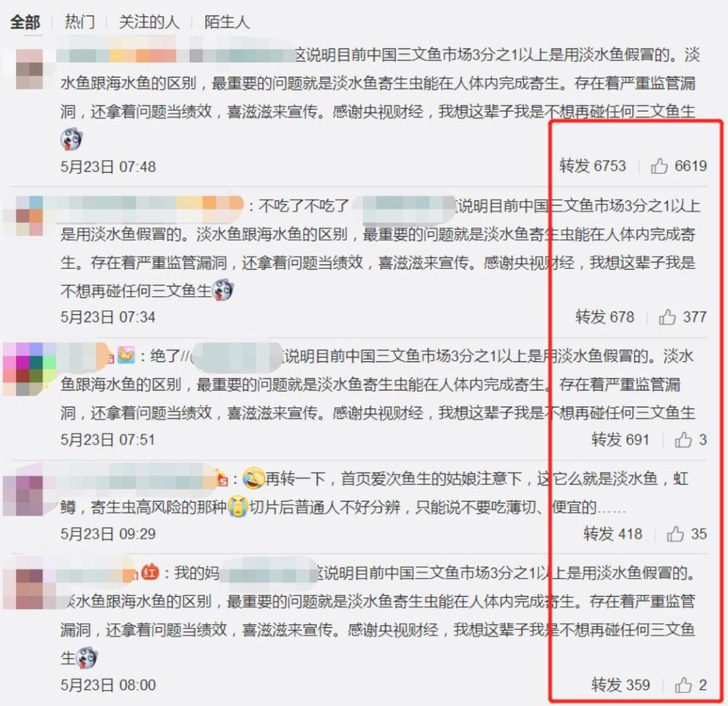Like the repost with 6619 likes
Image resolution: width=728 pixels, height=706 pixels.
tap(659, 166)
